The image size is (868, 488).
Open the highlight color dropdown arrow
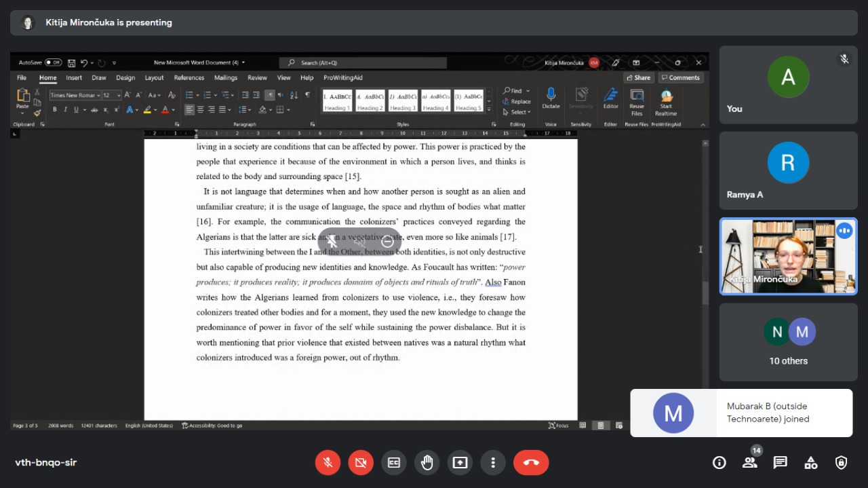click(155, 110)
